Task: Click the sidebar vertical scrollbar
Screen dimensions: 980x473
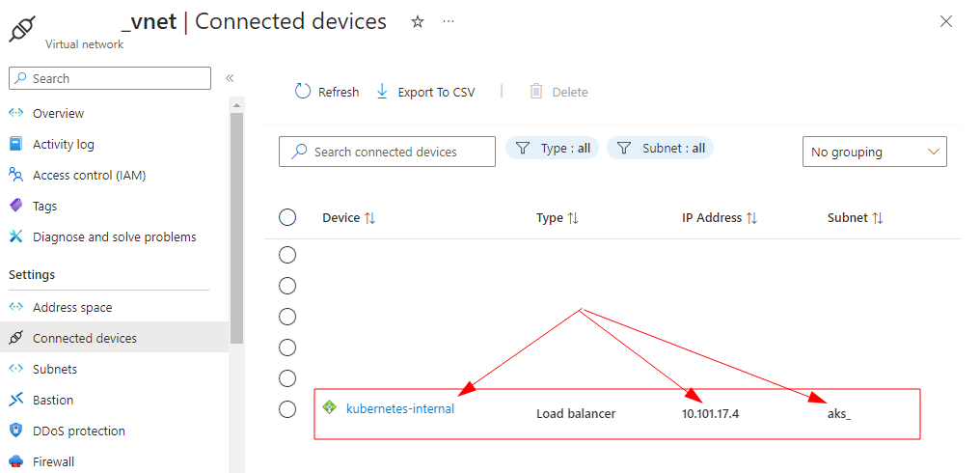Action: coord(236,229)
